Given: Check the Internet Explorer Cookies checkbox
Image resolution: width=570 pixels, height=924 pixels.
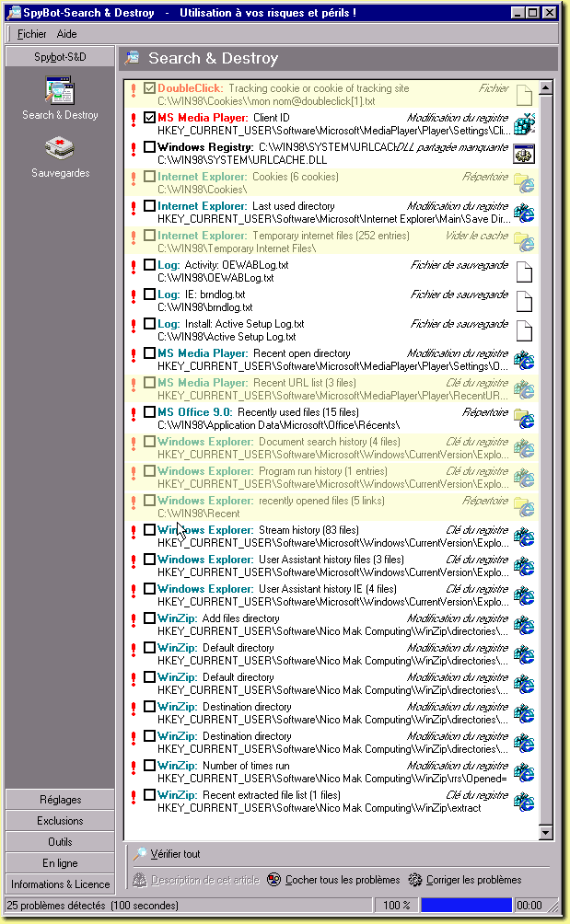Looking at the screenshot, I should pyautogui.click(x=149, y=176).
